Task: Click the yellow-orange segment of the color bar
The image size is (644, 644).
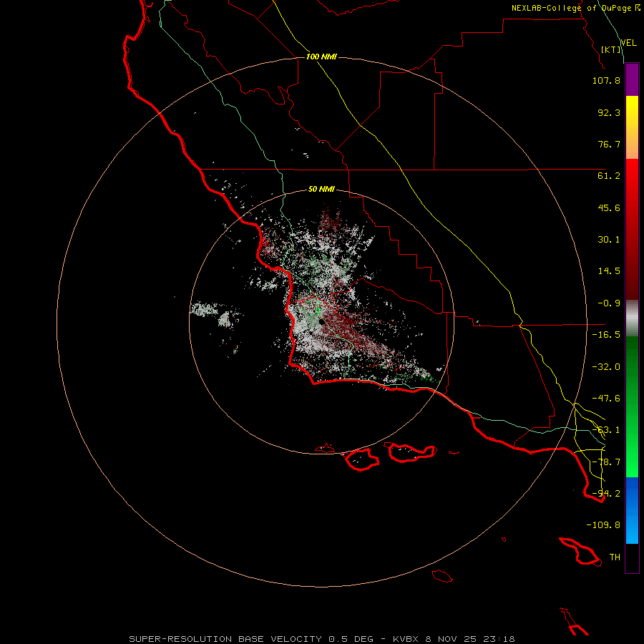Action: pos(632,127)
